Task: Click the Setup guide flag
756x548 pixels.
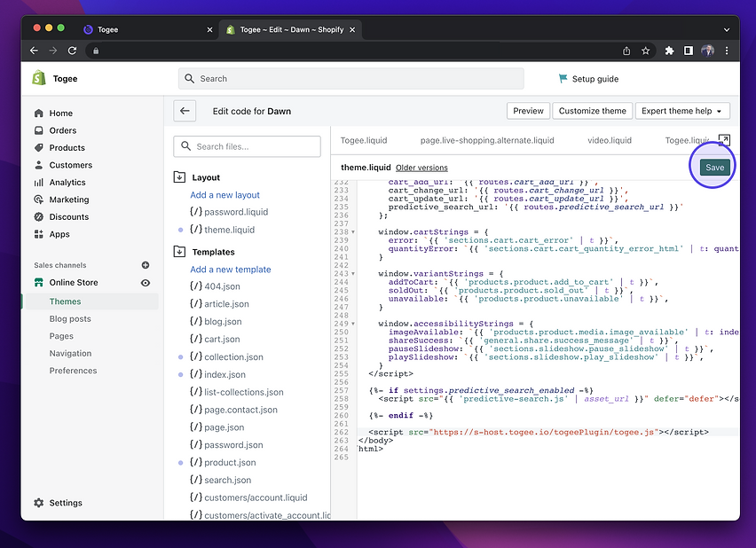Action: click(x=563, y=79)
